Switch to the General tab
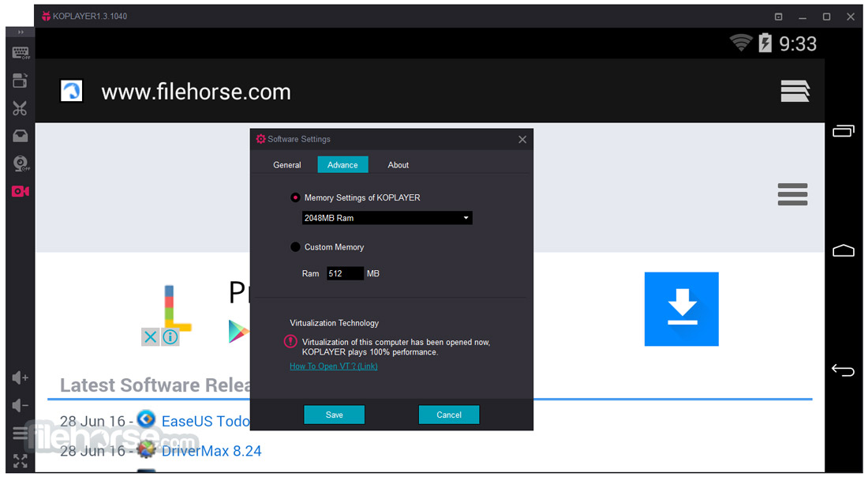 click(x=286, y=164)
